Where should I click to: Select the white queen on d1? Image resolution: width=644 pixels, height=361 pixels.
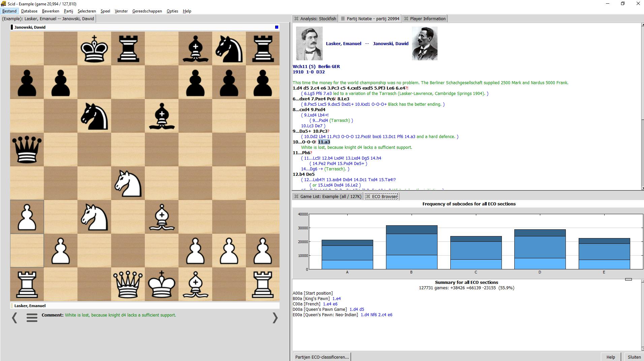coord(128,284)
